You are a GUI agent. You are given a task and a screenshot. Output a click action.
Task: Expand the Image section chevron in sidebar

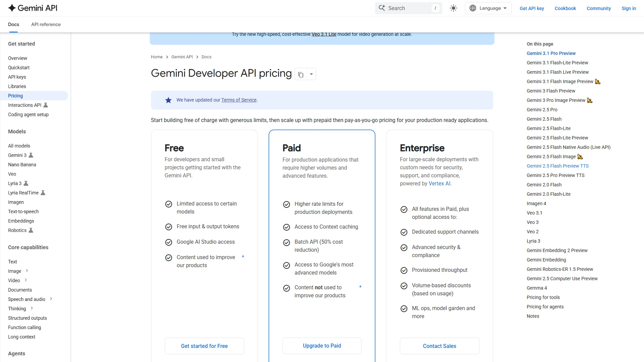click(x=27, y=270)
